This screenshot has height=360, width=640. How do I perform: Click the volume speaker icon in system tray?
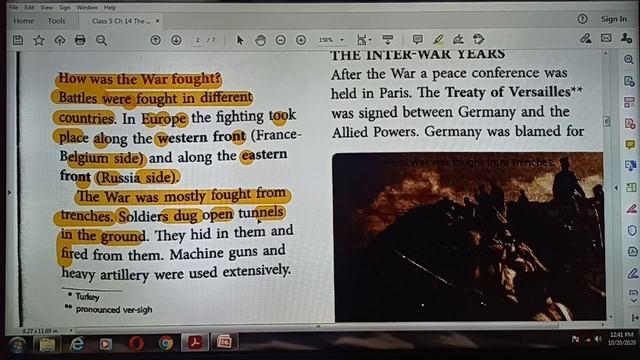point(598,339)
